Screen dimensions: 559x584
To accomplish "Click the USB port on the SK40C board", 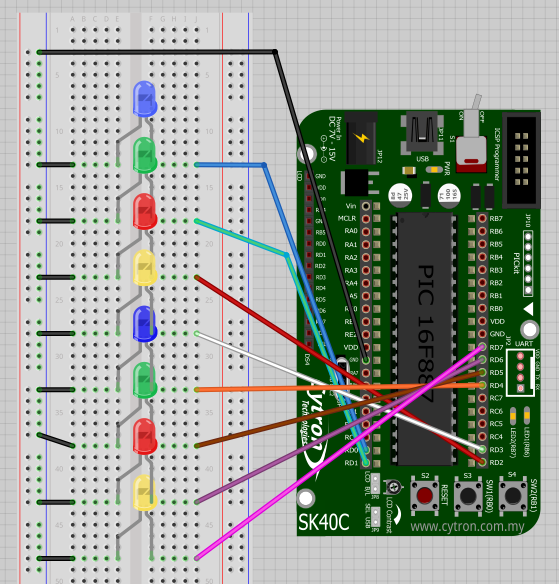I will pos(422,133).
